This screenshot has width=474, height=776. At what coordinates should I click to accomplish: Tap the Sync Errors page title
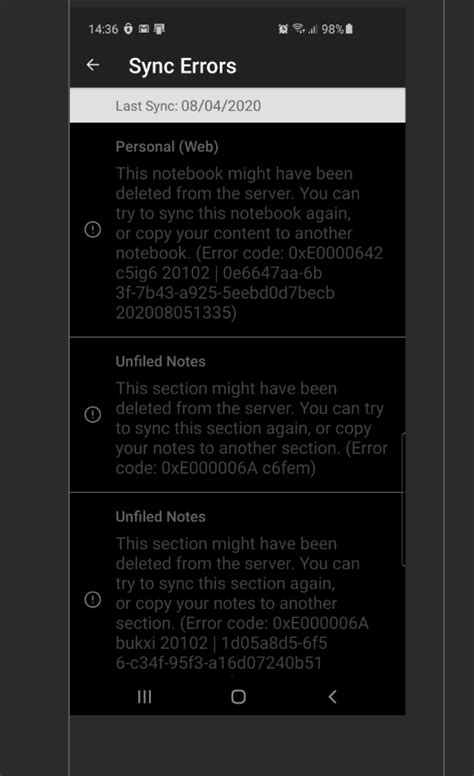(183, 66)
